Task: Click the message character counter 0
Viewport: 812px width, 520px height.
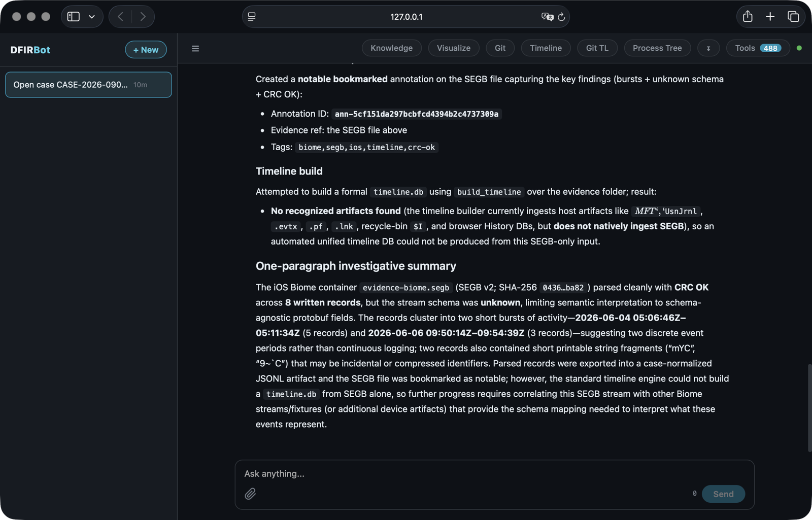Action: point(694,493)
